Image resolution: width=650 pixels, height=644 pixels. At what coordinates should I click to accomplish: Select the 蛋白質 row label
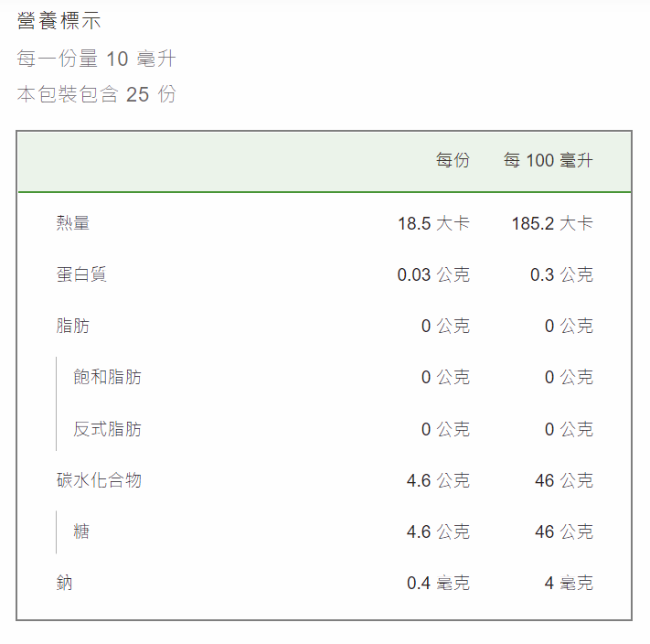tap(81, 274)
